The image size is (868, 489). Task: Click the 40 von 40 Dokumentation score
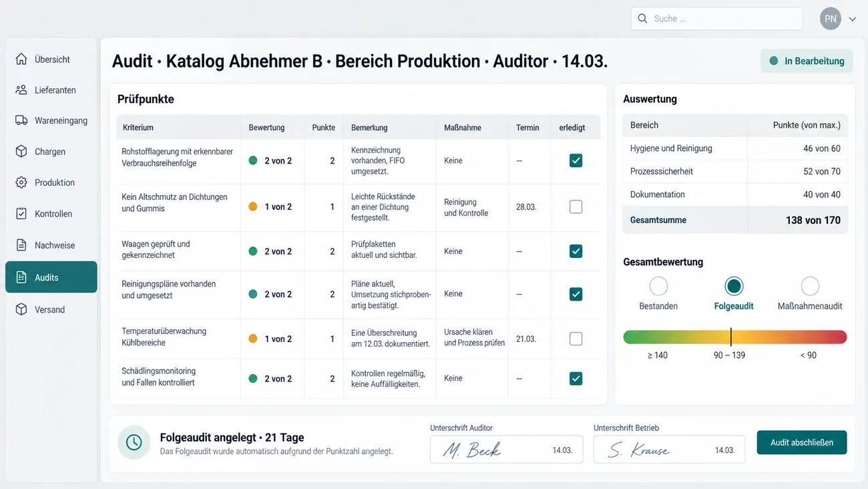coord(822,194)
